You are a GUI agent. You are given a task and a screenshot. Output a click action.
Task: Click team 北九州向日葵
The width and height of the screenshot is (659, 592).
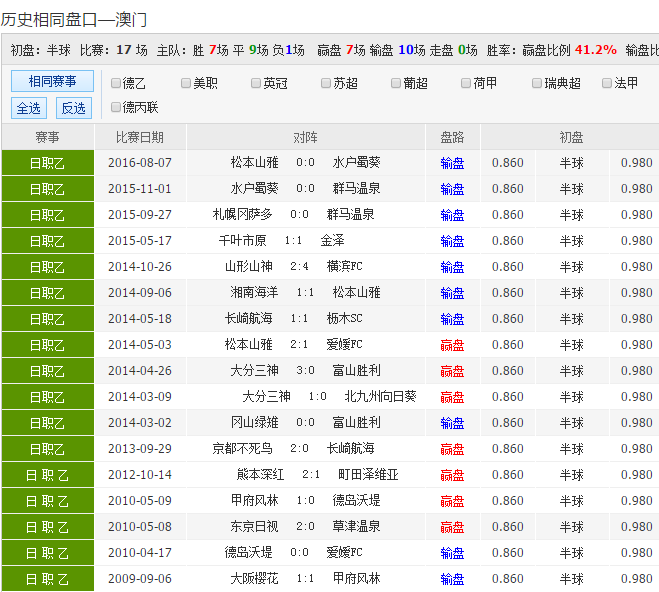pyautogui.click(x=380, y=397)
